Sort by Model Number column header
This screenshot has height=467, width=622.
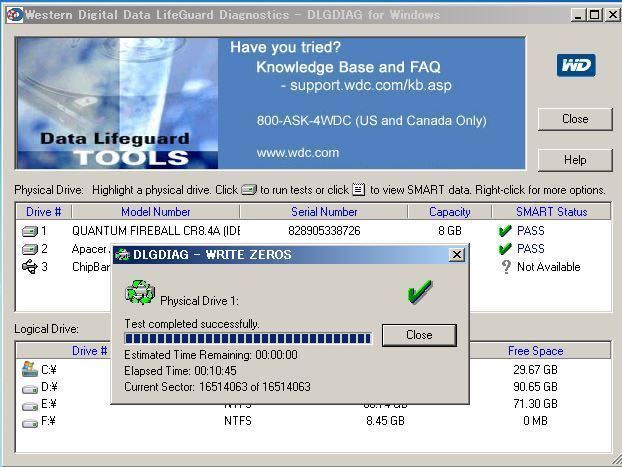click(x=156, y=212)
